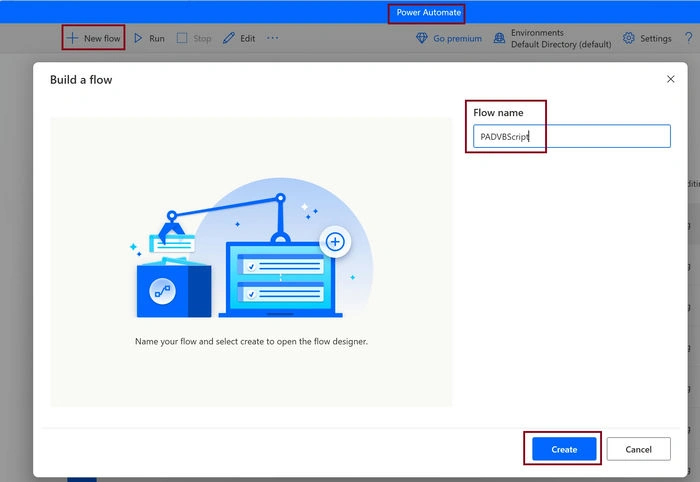Open the Environments selector
This screenshot has height=482, width=700.
[552, 38]
